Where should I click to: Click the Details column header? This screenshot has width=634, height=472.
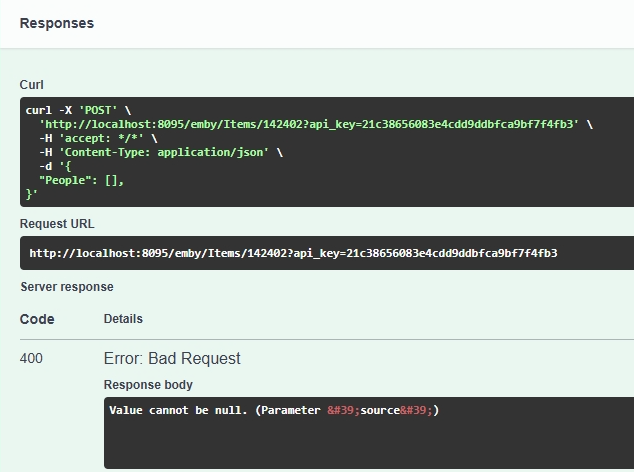click(123, 319)
